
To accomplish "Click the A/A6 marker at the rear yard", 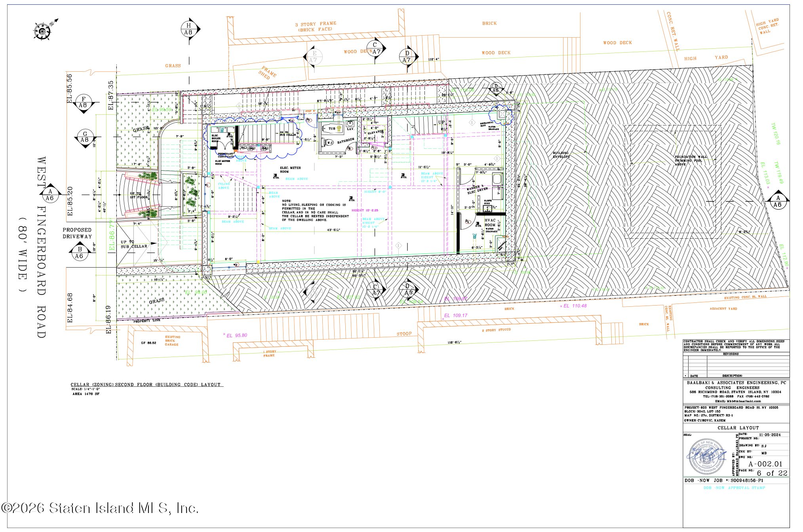I will click(778, 201).
